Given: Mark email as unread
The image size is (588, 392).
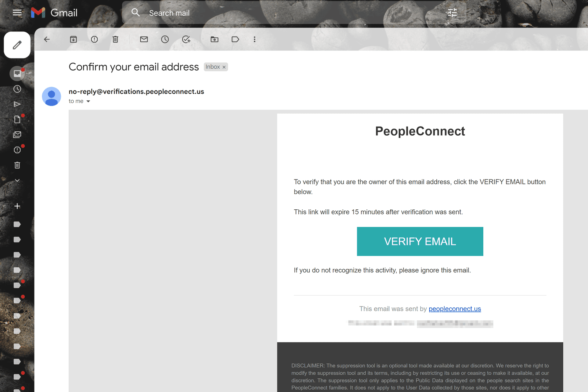Looking at the screenshot, I should coord(144,39).
